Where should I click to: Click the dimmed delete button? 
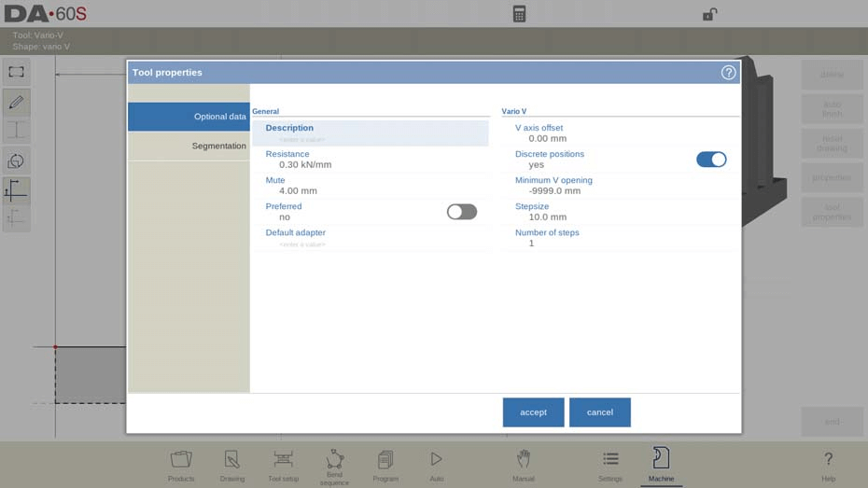click(832, 74)
